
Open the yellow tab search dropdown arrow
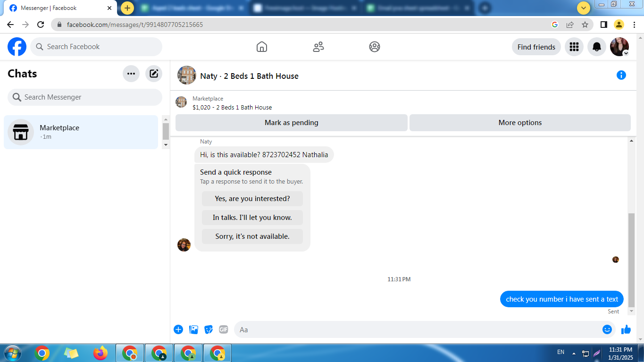click(x=584, y=8)
